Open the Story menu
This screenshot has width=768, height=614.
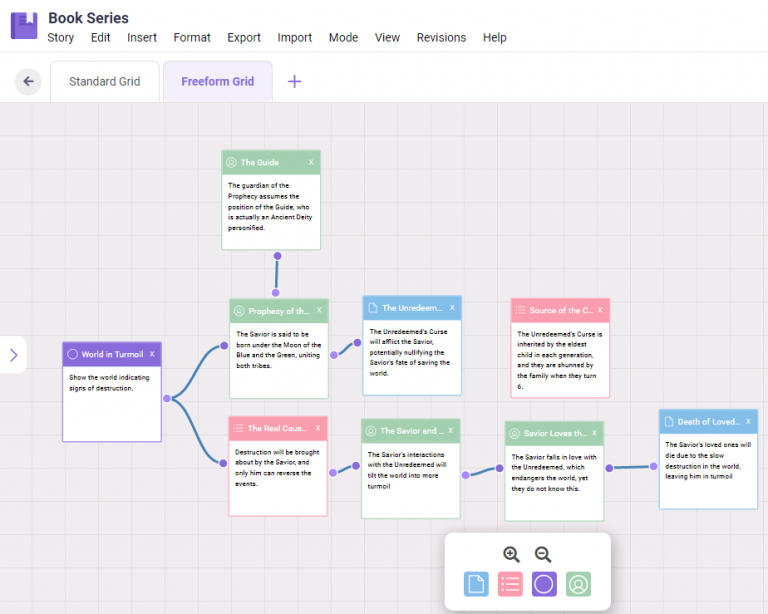(x=61, y=38)
